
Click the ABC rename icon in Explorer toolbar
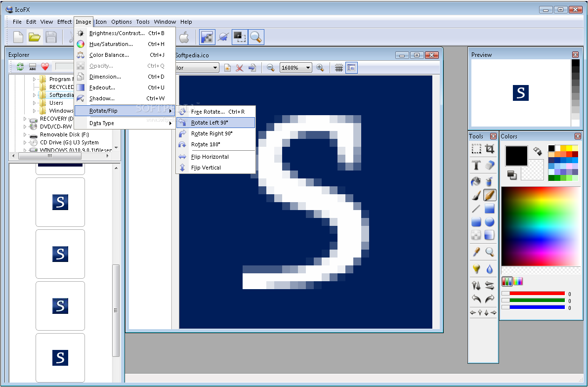[x=33, y=67]
